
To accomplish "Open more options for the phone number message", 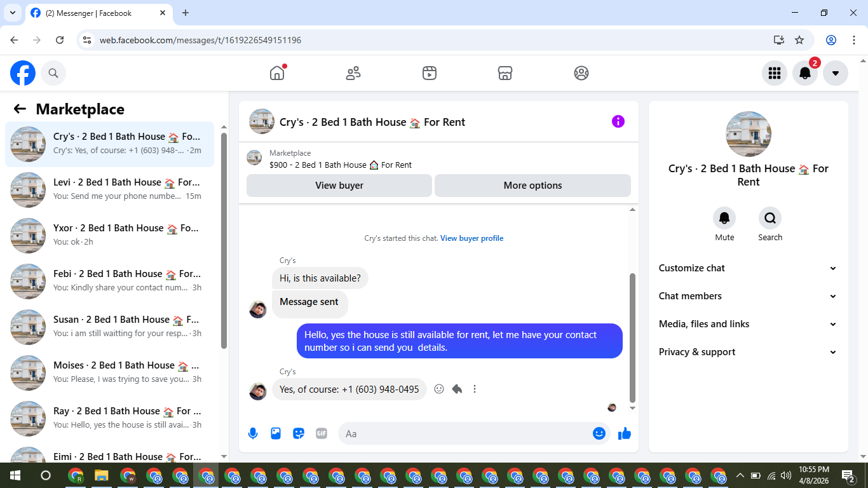I will tap(475, 389).
